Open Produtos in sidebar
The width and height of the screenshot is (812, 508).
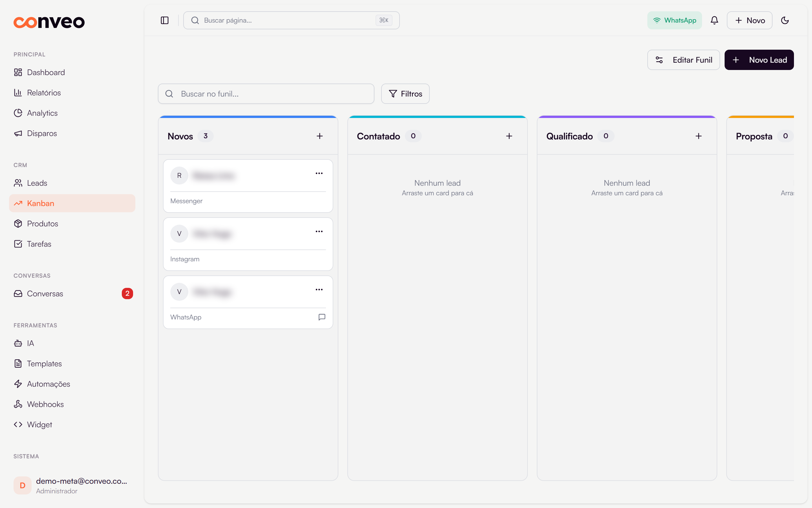tap(72, 224)
